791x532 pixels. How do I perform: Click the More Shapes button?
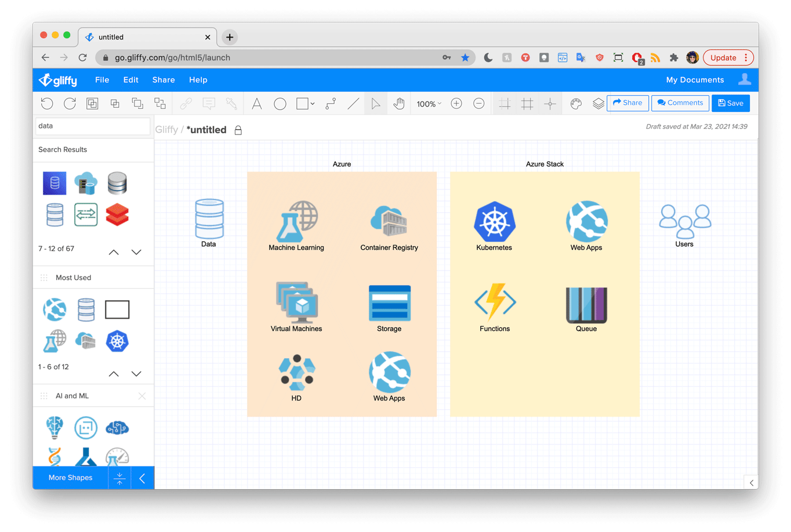point(70,478)
